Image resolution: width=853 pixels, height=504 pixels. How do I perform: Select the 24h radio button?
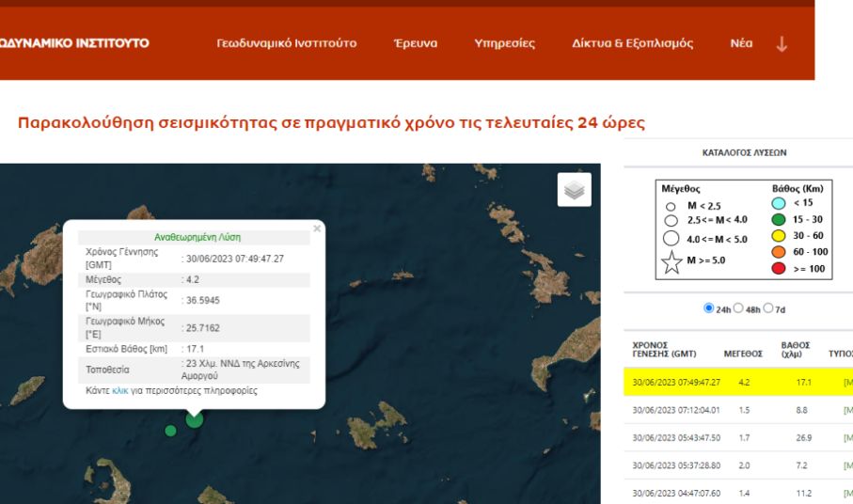point(709,308)
